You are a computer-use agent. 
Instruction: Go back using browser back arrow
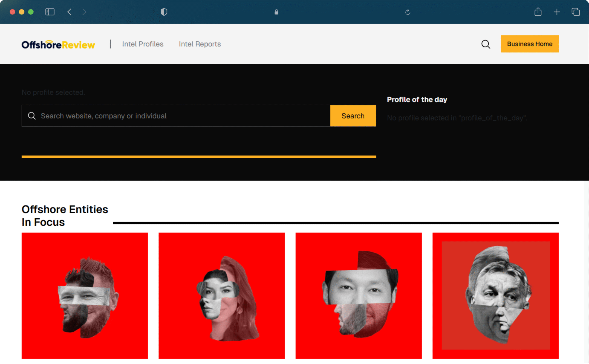[x=69, y=12]
